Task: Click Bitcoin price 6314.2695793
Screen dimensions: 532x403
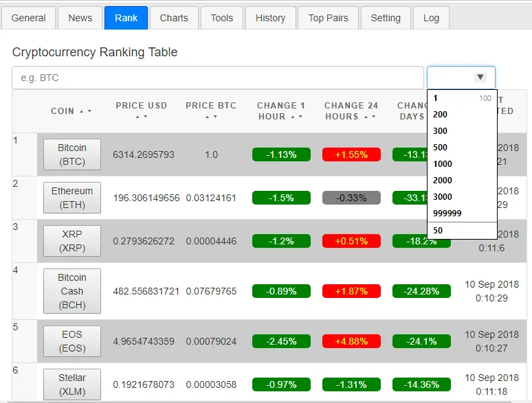Action: point(144,154)
